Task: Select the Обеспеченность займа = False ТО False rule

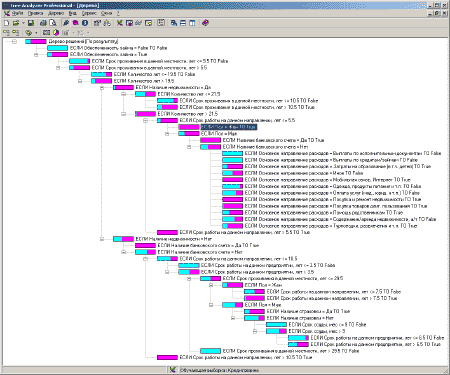Action: pos(118,48)
